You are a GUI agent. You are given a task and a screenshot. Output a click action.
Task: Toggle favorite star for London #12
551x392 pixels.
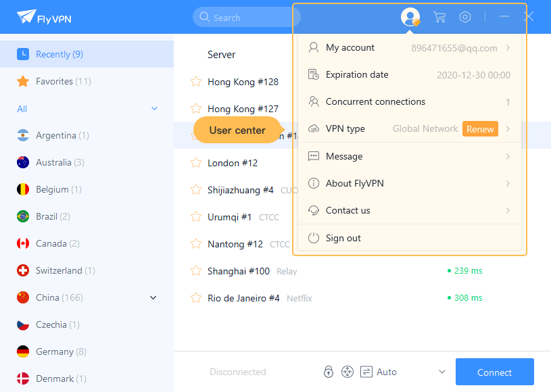pyautogui.click(x=196, y=163)
